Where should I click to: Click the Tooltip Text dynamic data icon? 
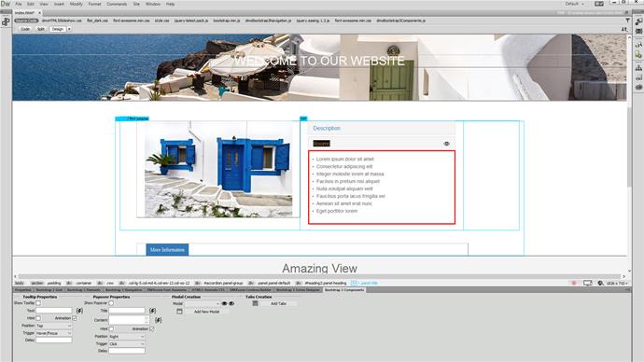(x=79, y=311)
